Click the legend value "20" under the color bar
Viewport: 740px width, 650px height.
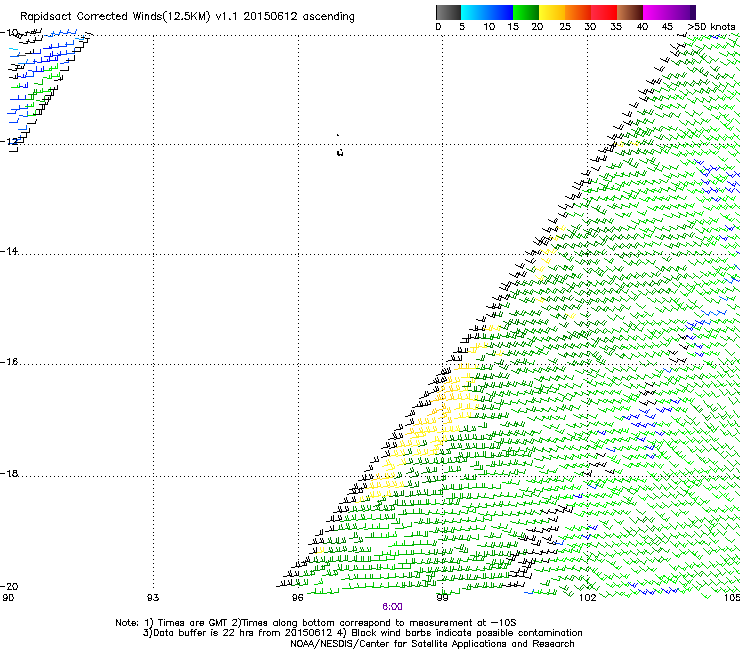click(x=537, y=27)
